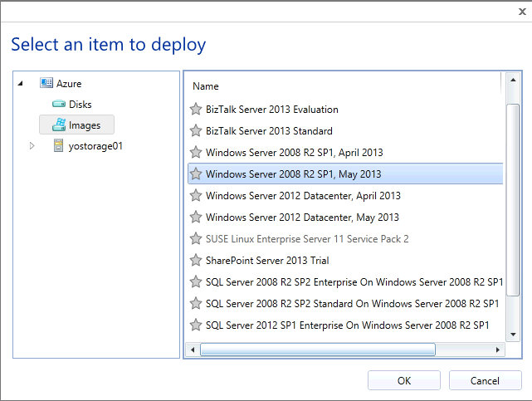
Task: Click star icon beside SharePoint Server 2013 Trial
Action: (196, 261)
